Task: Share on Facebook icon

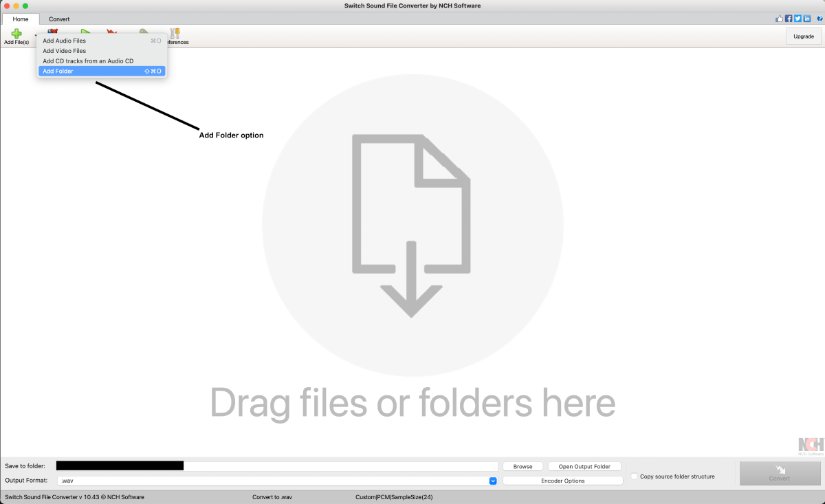Action: [x=789, y=19]
